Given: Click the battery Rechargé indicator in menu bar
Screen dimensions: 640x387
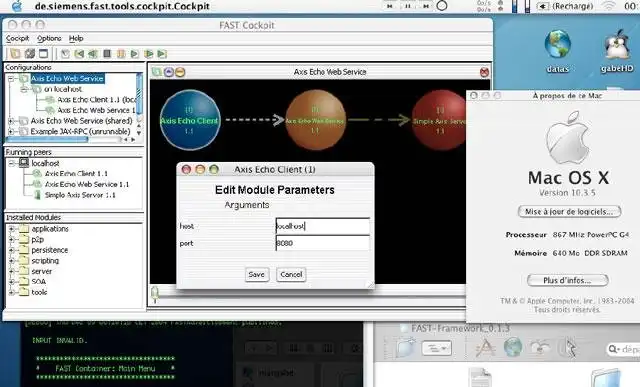Looking at the screenshot, I should point(565,6).
